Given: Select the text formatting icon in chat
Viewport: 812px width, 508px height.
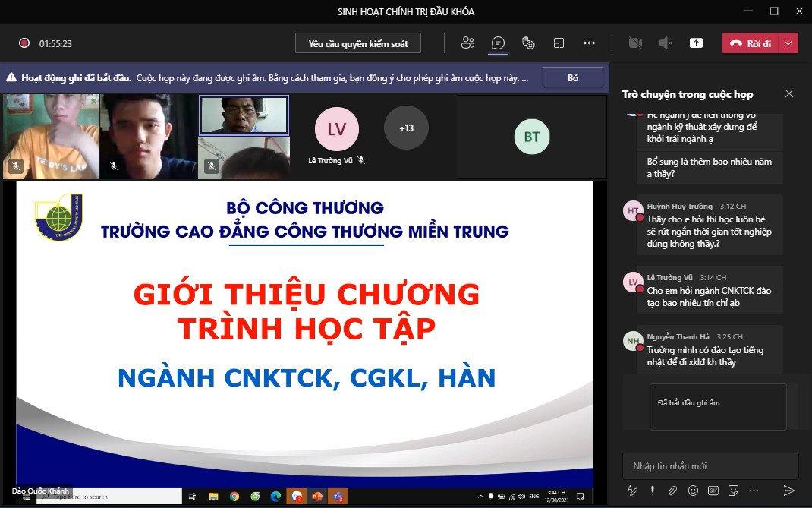Looking at the screenshot, I should pyautogui.click(x=633, y=490).
